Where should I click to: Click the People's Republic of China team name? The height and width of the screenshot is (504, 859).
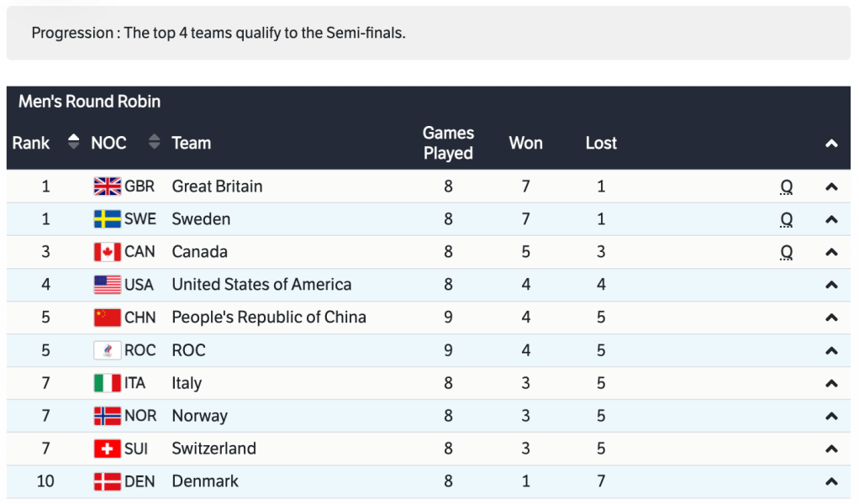point(269,318)
